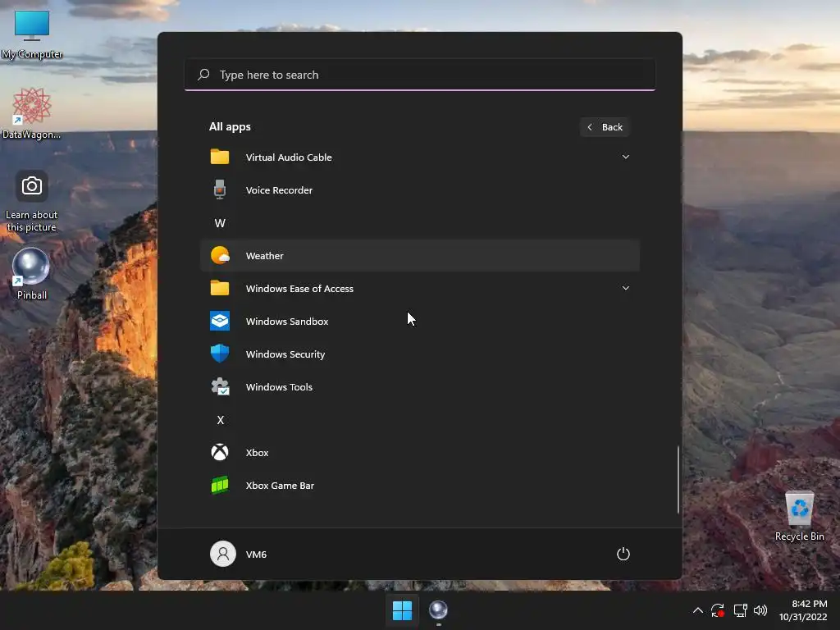Click the search magnifier icon

[203, 75]
